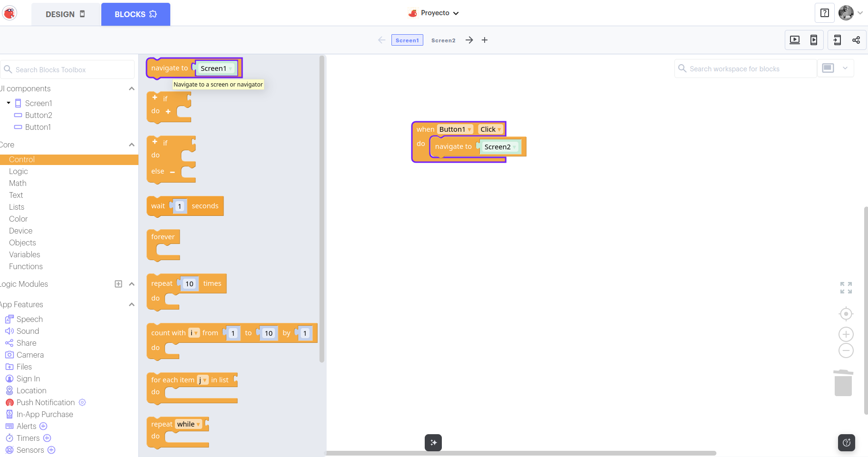This screenshot has width=868, height=457.
Task: Open the Math blocks category
Action: [x=18, y=183]
